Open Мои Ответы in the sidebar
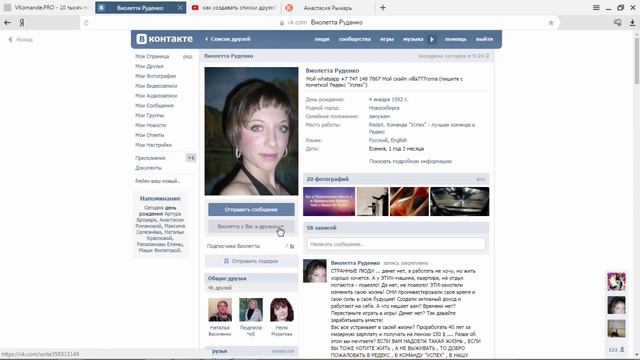Viewport: 640px width, 360px height. pos(149,135)
